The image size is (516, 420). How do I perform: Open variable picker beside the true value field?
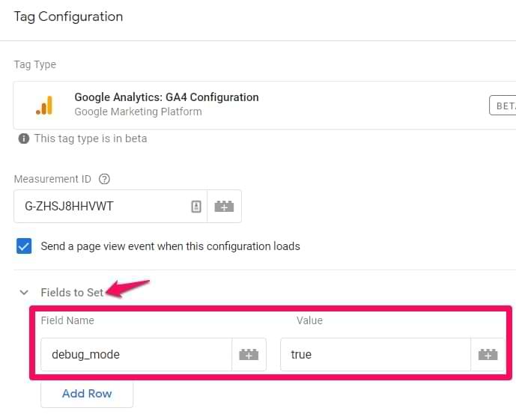coord(488,355)
